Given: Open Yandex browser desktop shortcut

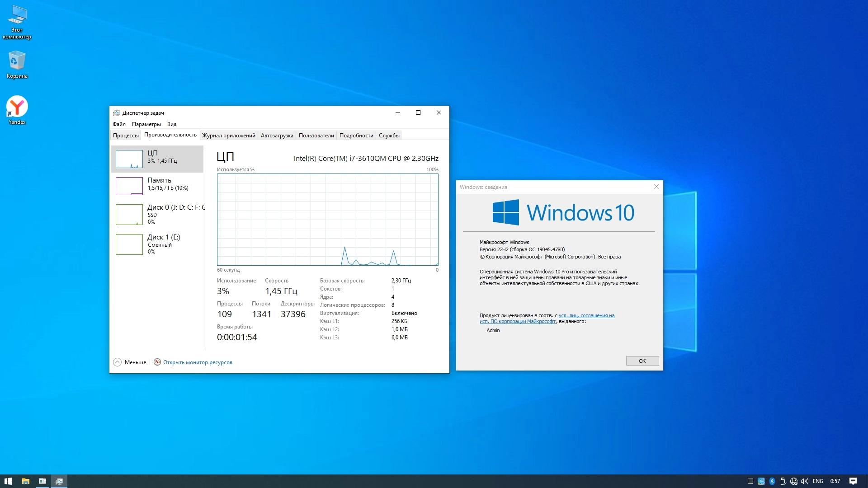Looking at the screenshot, I should (17, 108).
